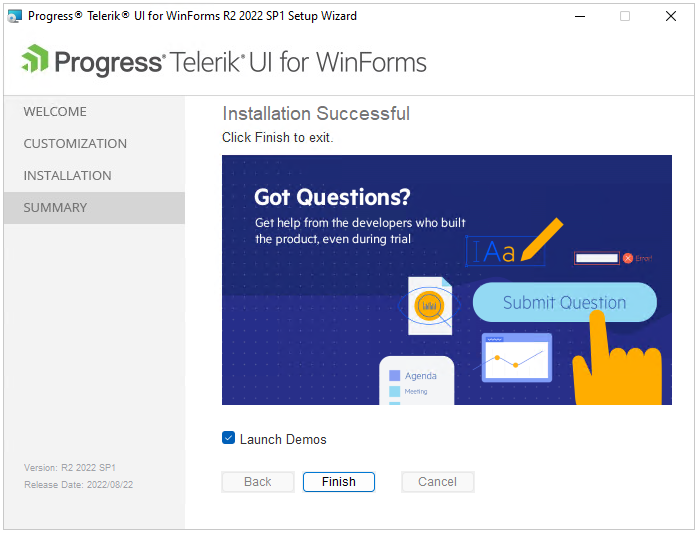The width and height of the screenshot is (698, 534).
Task: Click the Cancel button
Action: [x=438, y=482]
